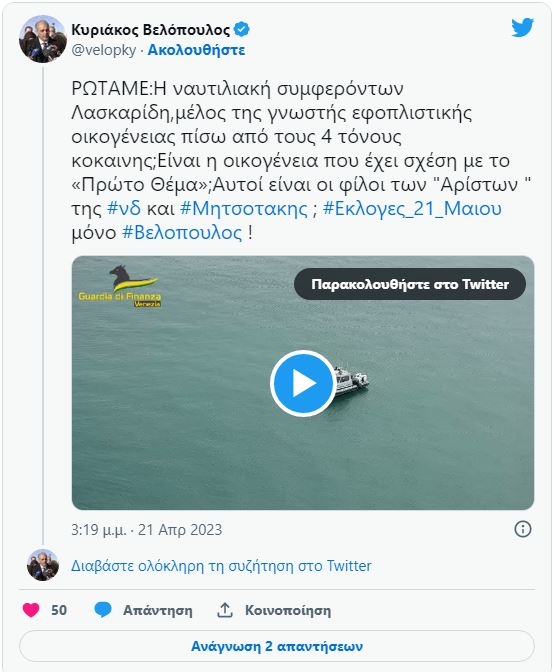Click the blue reply speech bubble icon
Screen dimensions: 554x672
(x=103, y=609)
